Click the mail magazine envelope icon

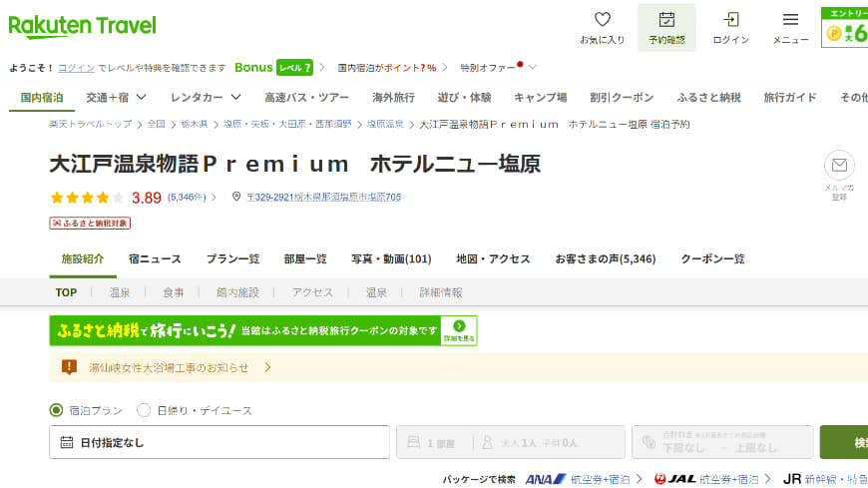[839, 166]
